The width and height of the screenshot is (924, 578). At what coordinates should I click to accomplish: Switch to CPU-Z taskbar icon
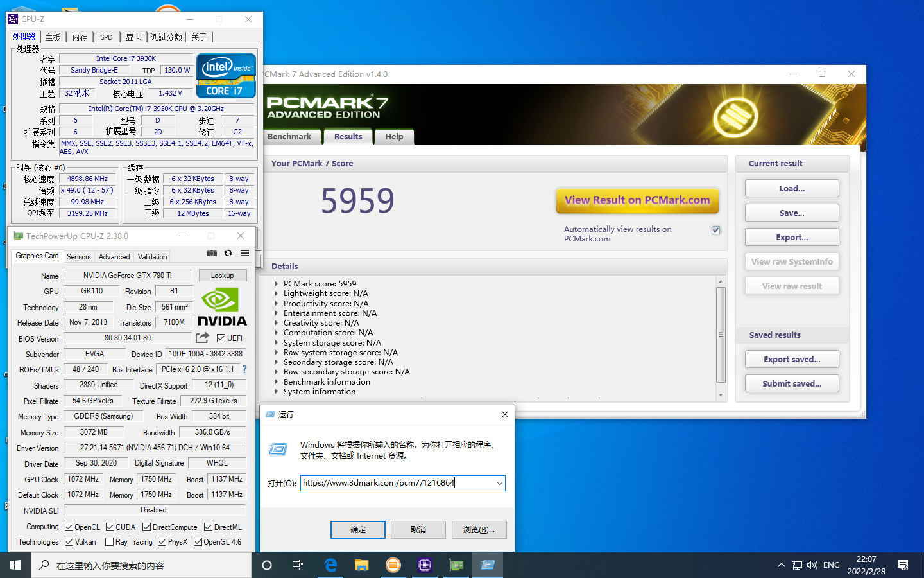point(425,565)
